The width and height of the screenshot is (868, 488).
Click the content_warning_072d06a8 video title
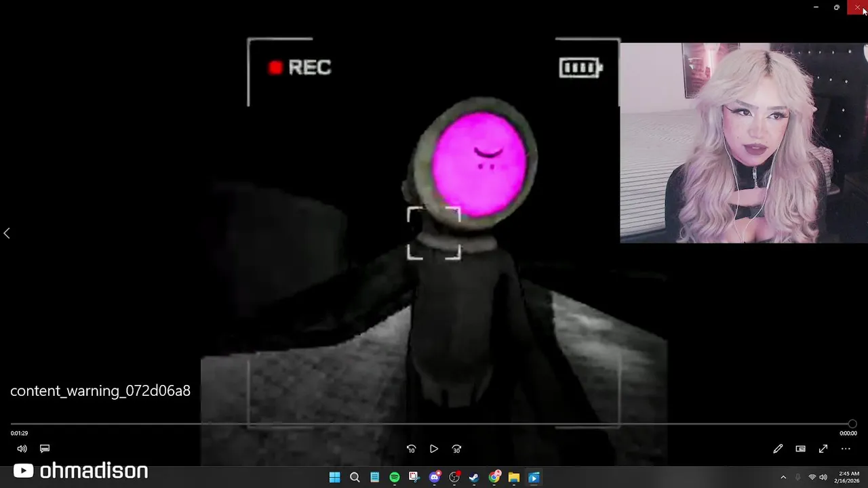tap(100, 391)
